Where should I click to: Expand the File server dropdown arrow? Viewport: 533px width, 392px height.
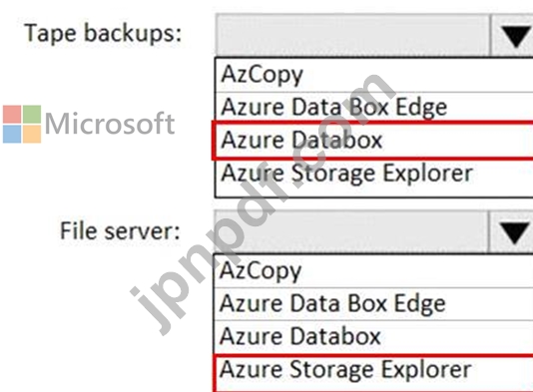[512, 231]
